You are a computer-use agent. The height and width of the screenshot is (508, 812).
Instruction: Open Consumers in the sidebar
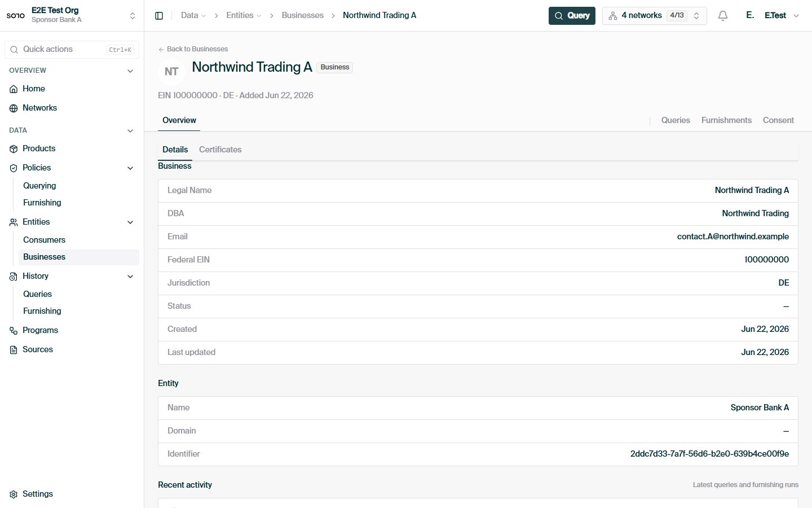[x=44, y=240]
